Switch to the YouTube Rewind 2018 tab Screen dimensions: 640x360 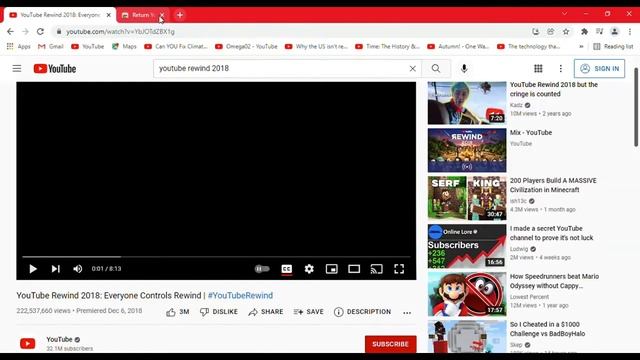coord(60,15)
